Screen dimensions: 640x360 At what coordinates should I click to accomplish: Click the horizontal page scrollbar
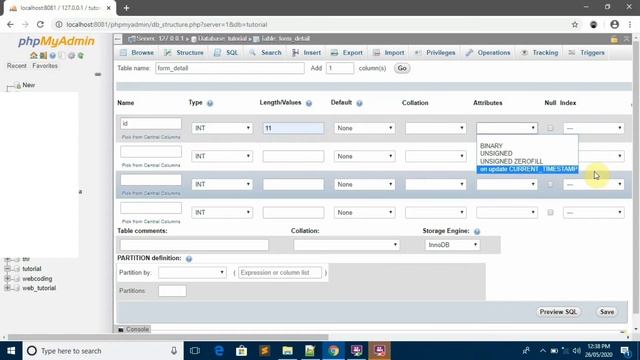point(168,337)
